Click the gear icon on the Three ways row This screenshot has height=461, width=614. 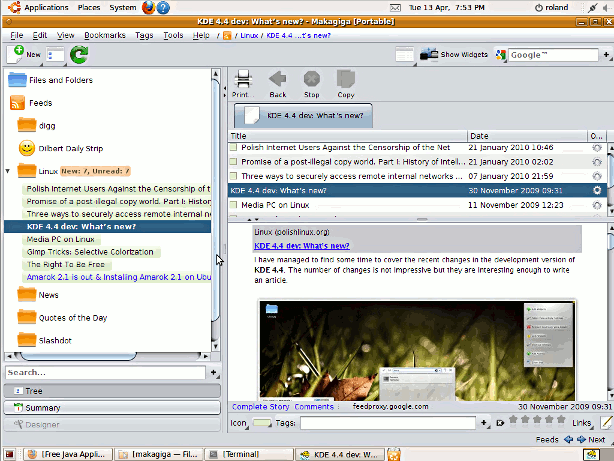[597, 176]
